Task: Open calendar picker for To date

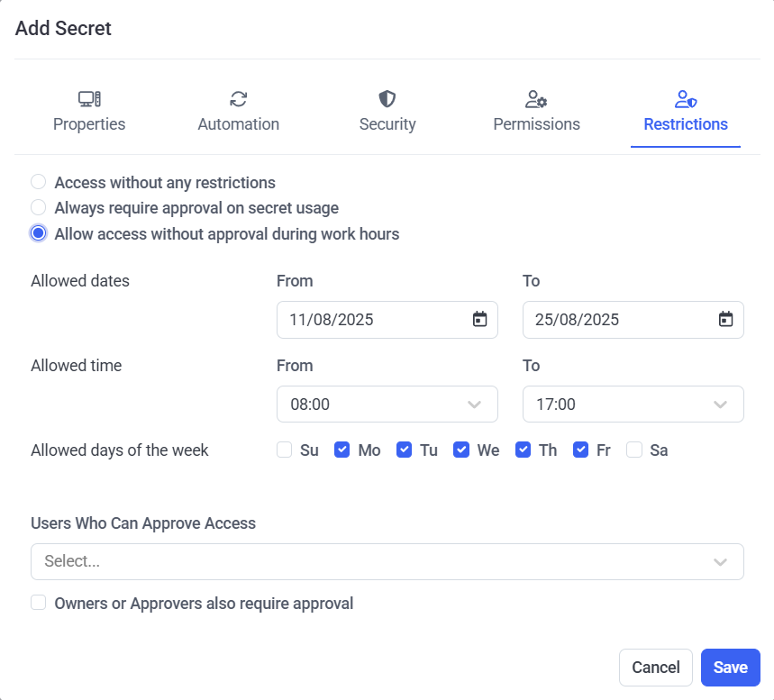Action: 725,320
